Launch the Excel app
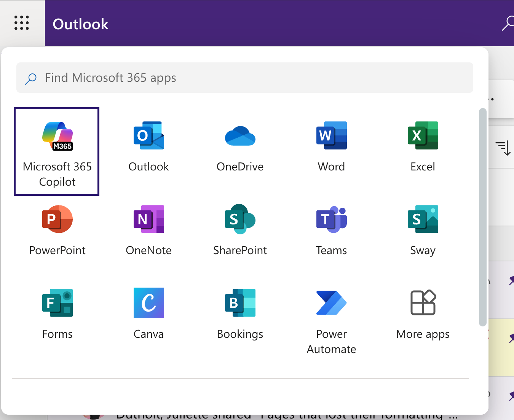This screenshot has height=420, width=514. [423, 147]
